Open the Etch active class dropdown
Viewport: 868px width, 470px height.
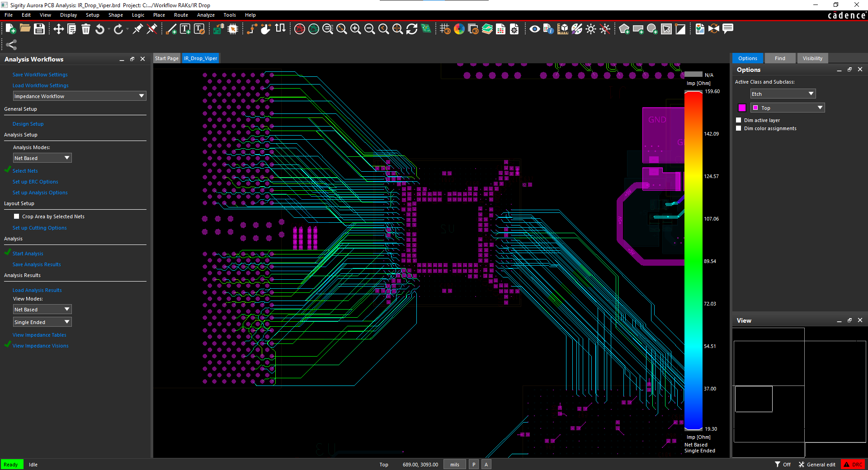(783, 94)
